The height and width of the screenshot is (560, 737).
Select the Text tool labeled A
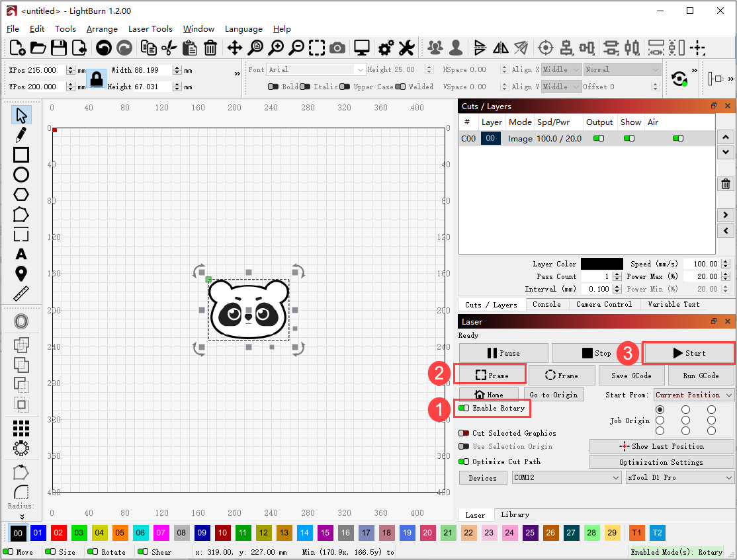point(21,254)
